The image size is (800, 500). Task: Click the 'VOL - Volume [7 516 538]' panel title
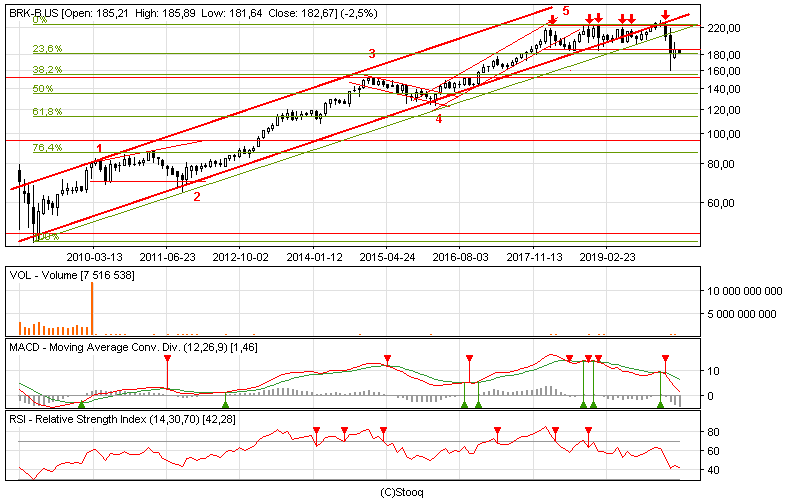tap(72, 276)
